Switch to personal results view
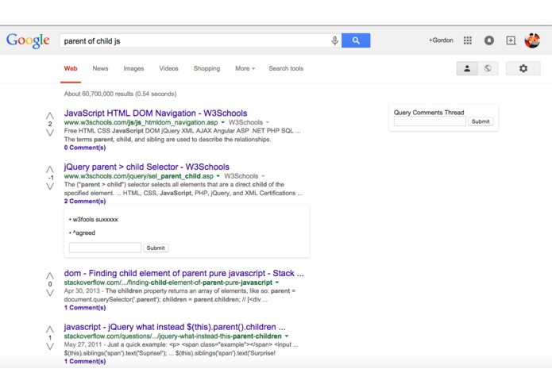This screenshot has width=552, height=392. pyautogui.click(x=467, y=68)
